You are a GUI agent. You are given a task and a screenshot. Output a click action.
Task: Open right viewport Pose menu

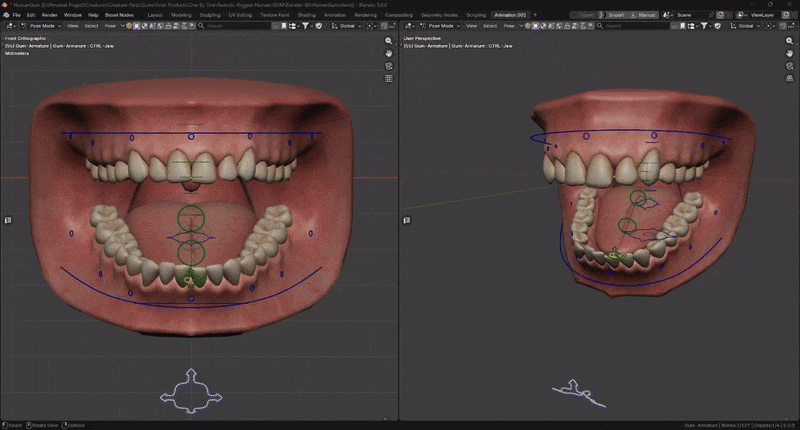point(509,26)
